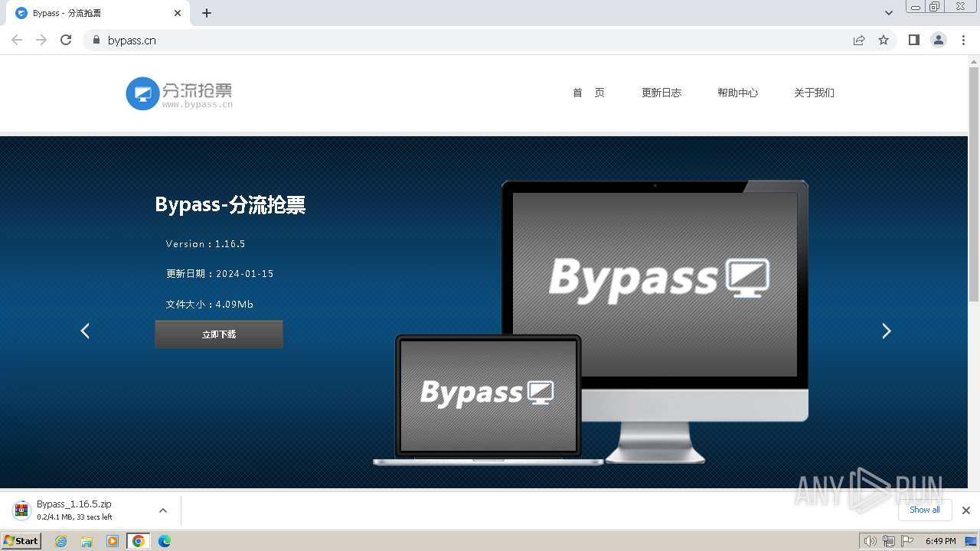The image size is (980, 551).
Task: Click the browser forward arrow
Action: (x=41, y=40)
